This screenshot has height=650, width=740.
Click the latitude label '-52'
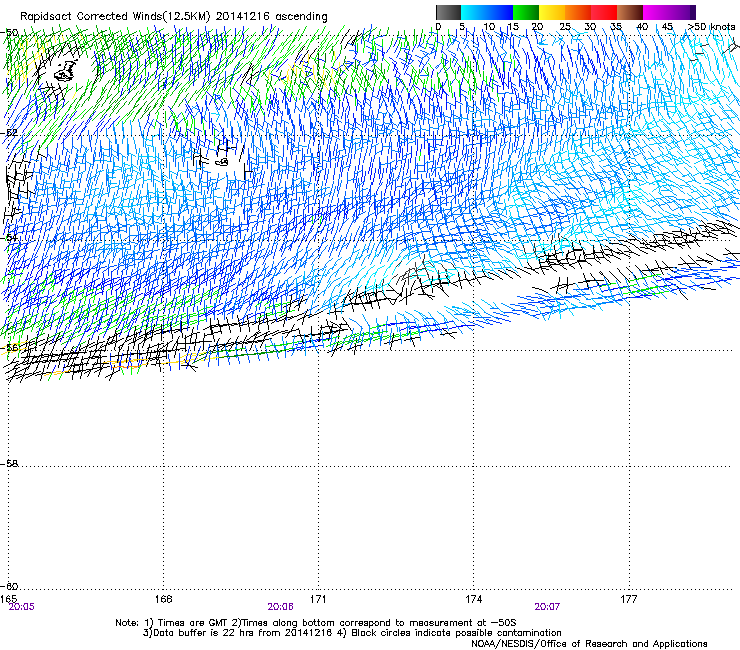point(9,133)
